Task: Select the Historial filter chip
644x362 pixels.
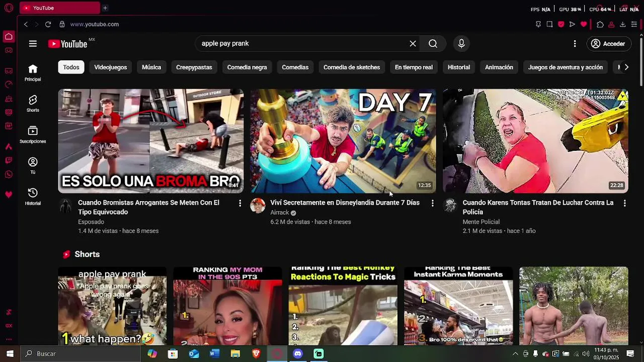Action: pyautogui.click(x=459, y=67)
